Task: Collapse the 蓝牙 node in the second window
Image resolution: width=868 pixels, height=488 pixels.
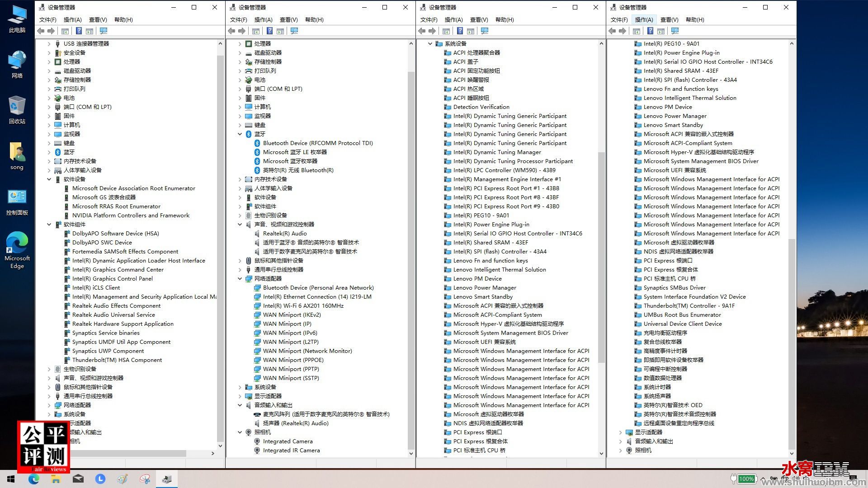Action: click(x=240, y=134)
